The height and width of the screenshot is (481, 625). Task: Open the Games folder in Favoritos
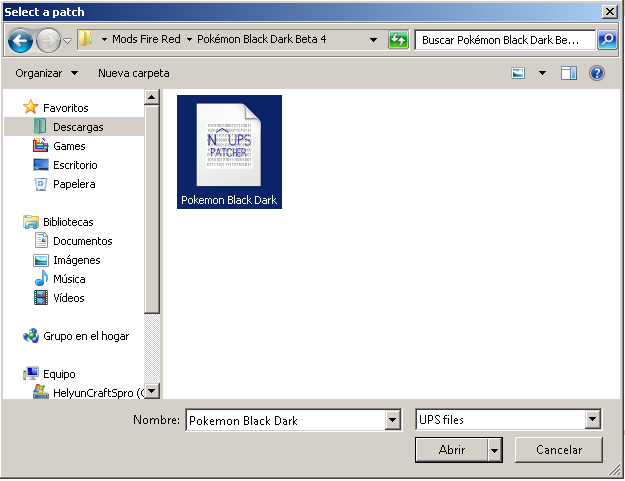(x=69, y=146)
